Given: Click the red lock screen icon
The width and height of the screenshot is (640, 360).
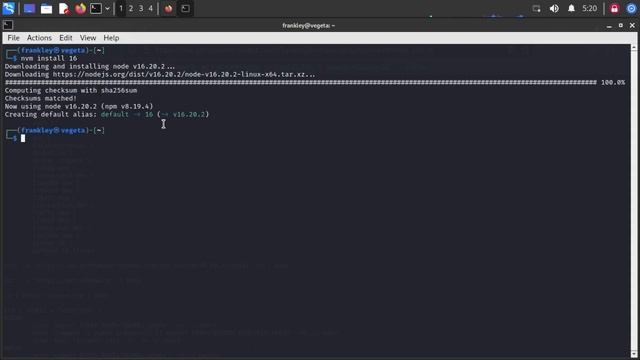Looking at the screenshot, I should 614,9.
